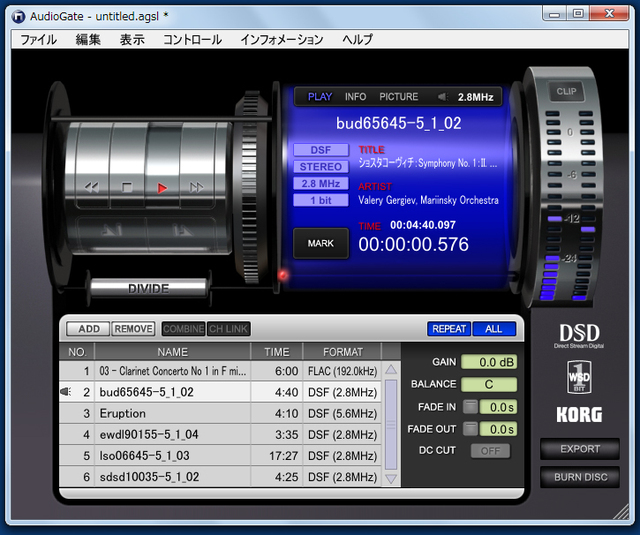Click the BURN DISC button

580,477
